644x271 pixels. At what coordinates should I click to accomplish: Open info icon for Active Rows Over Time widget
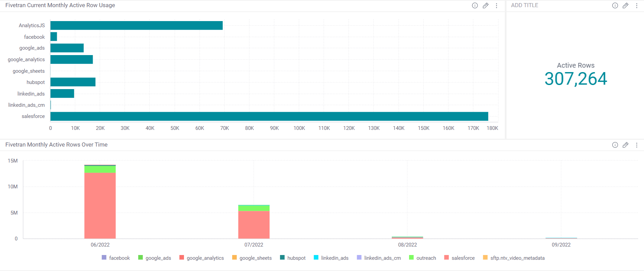click(x=615, y=145)
